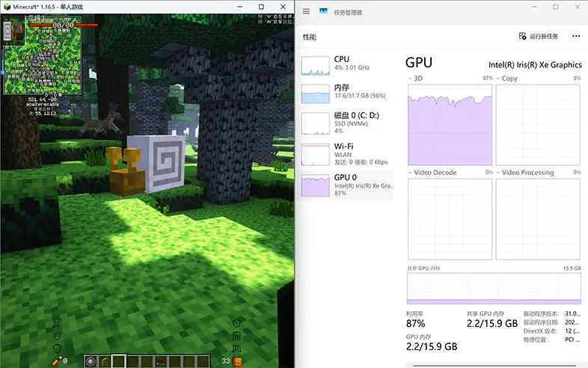Screen dimensions: 588x368
Task: Open the three-dot more options menu
Action: click(x=576, y=36)
